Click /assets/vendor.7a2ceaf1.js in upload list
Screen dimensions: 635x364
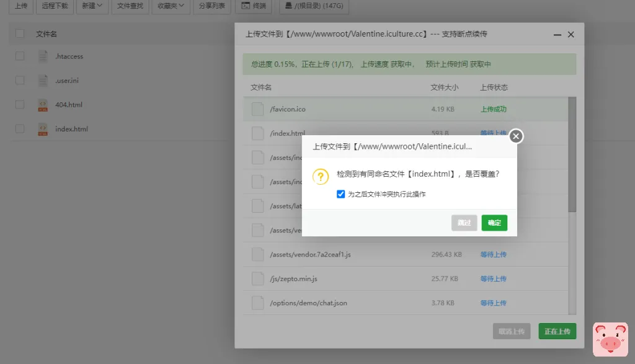(x=310, y=254)
